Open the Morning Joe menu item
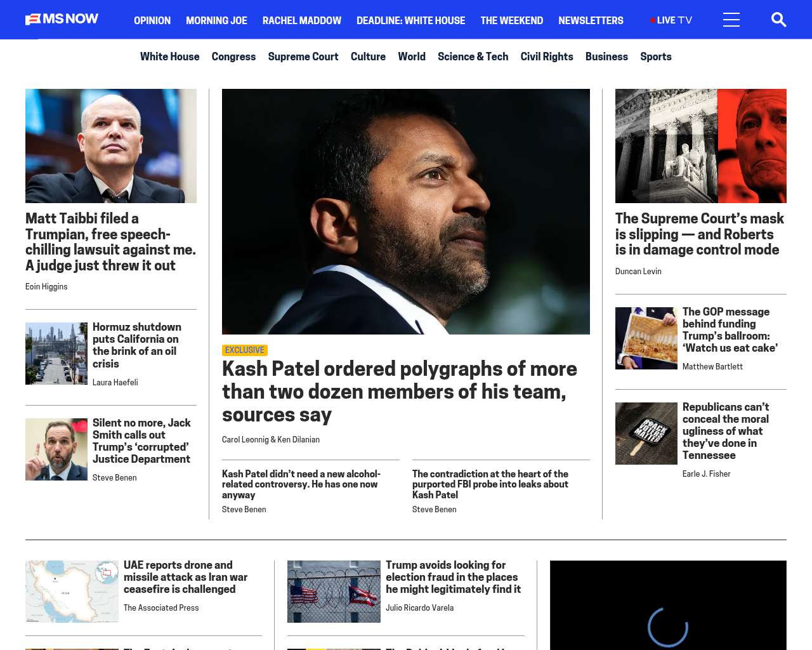Viewport: 812px width, 650px height. tap(216, 20)
